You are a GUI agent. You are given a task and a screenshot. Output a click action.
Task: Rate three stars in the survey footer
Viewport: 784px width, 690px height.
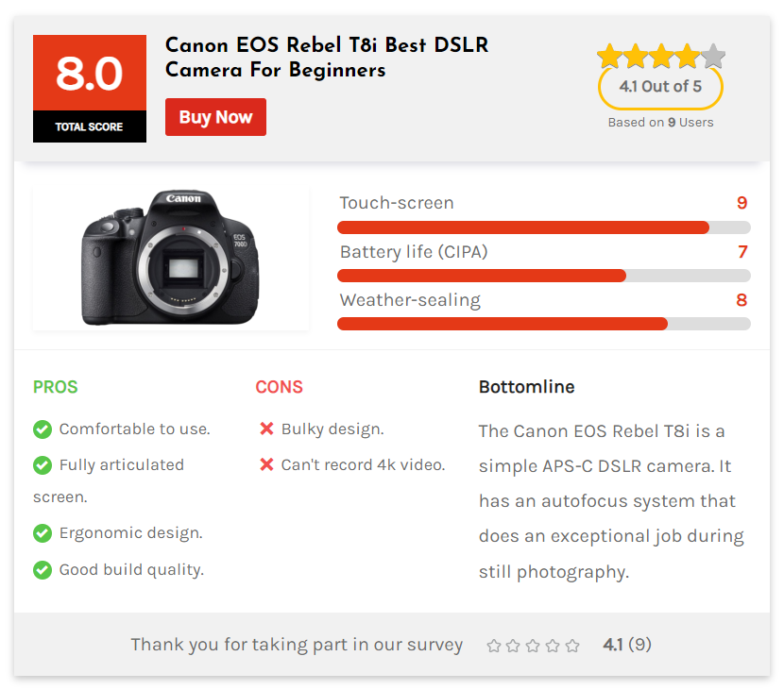click(x=533, y=647)
